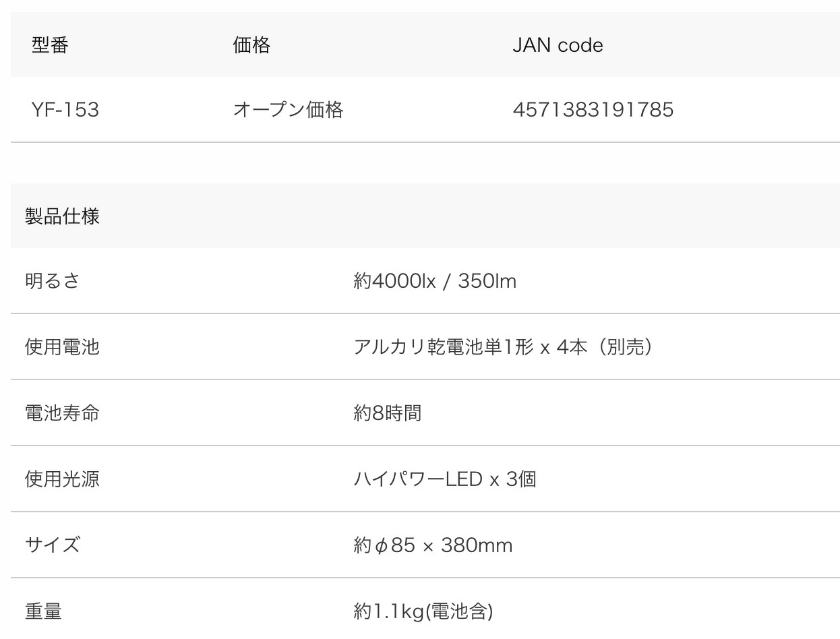Click the 価格 column header
The width and height of the screenshot is (840, 639).
pos(251,45)
